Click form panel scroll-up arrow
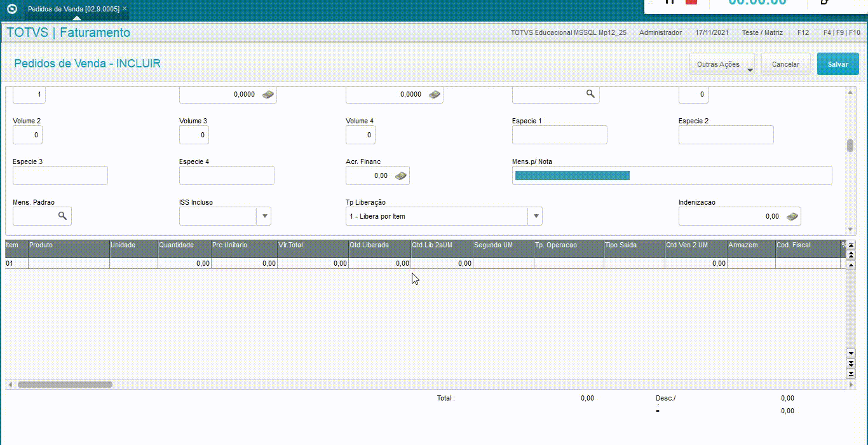Screen dimensions: 868x445 click(850, 93)
